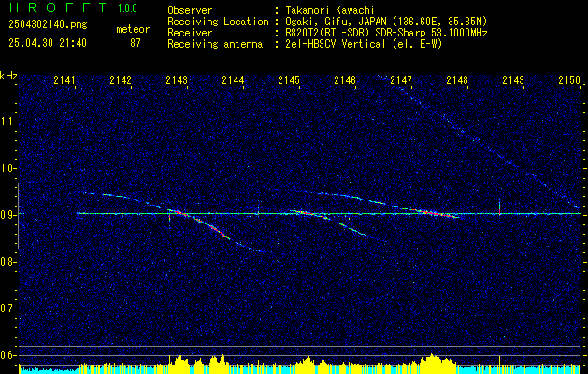Click the observer name Takanori Kawachi

[x=330, y=10]
